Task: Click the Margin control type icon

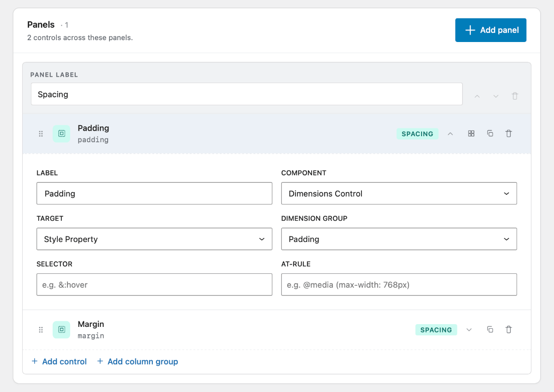Action: coord(61,330)
